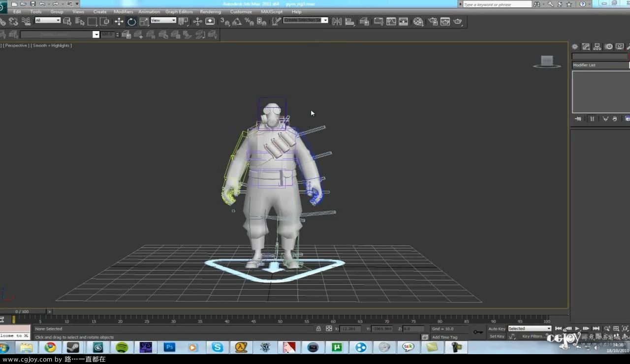Open the layer list dropdown arrow
630x364 pixels.
[x=96, y=34]
